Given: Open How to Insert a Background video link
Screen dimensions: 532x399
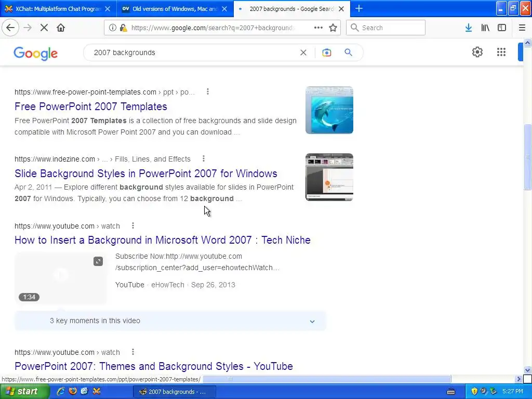Looking at the screenshot, I should pos(163,240).
